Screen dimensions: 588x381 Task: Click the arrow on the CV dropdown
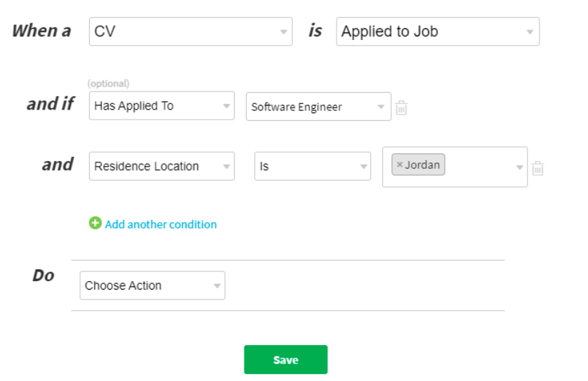tap(284, 32)
